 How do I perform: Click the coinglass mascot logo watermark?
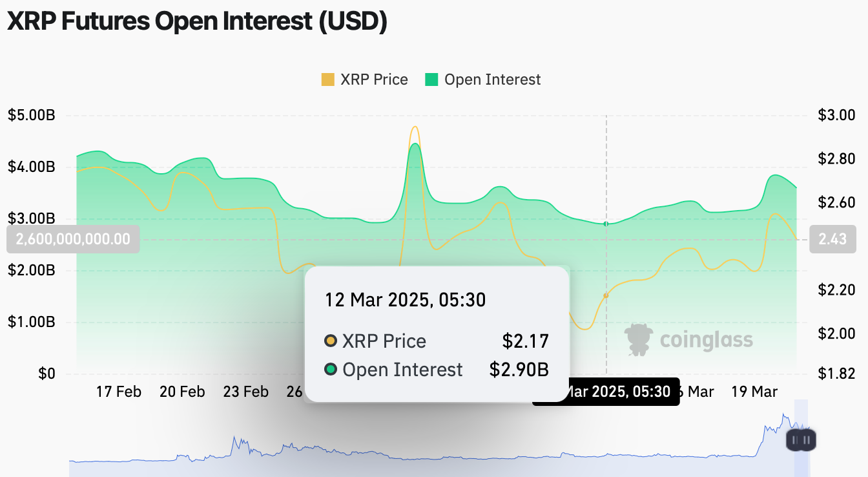(637, 339)
